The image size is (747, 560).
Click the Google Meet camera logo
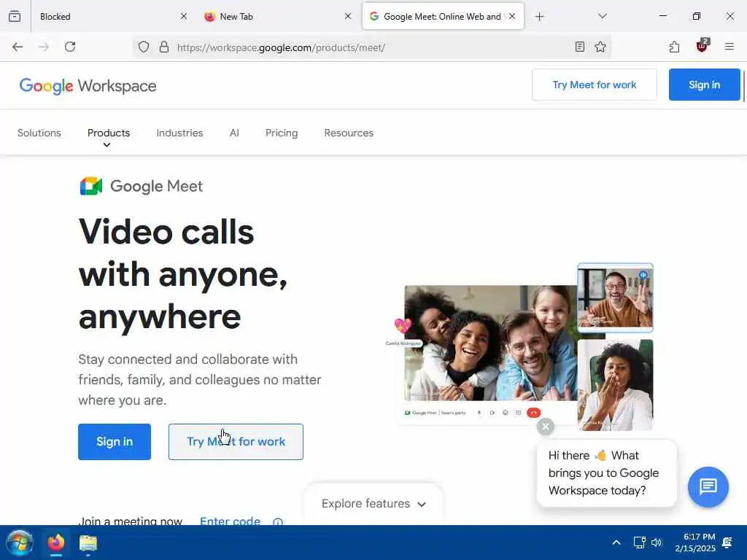(91, 186)
